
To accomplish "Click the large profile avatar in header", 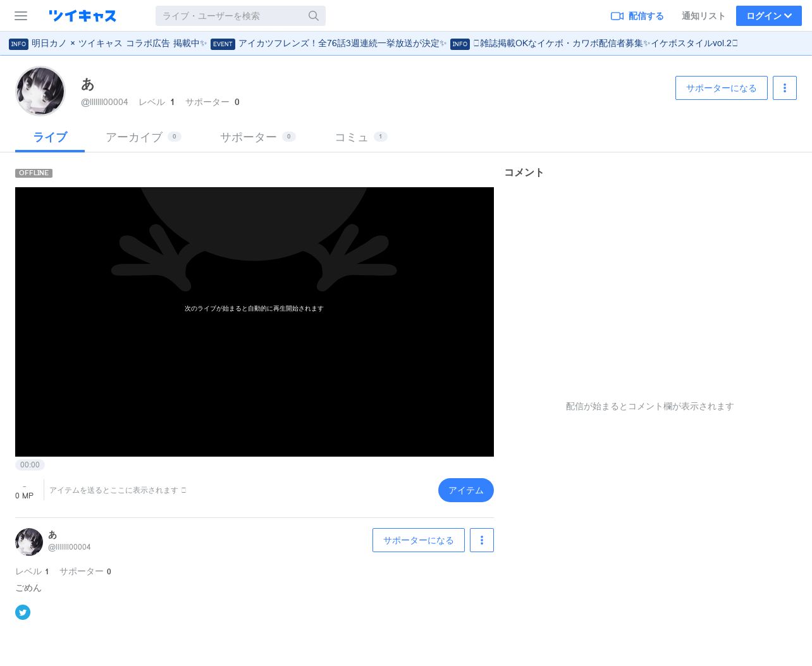I will tap(40, 91).
